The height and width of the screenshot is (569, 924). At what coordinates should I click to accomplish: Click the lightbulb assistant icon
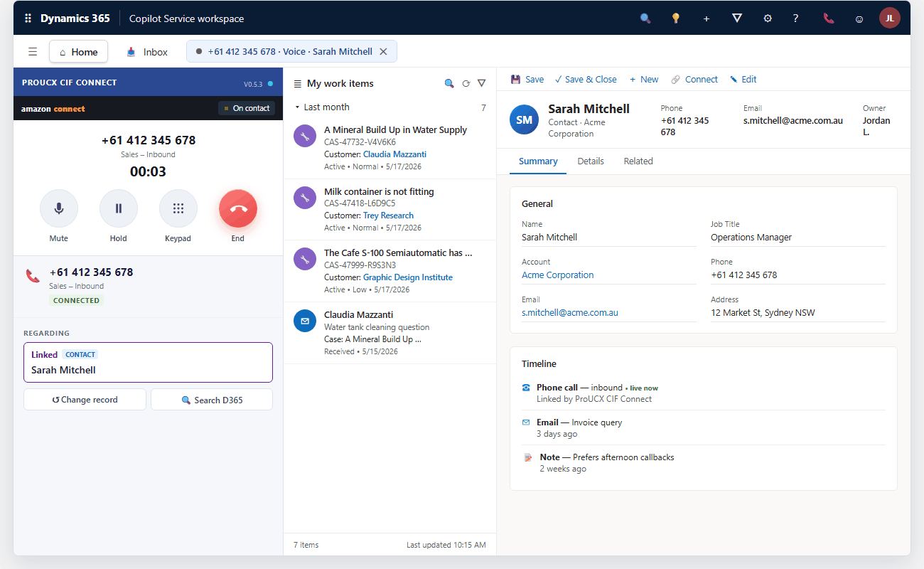pyautogui.click(x=676, y=18)
